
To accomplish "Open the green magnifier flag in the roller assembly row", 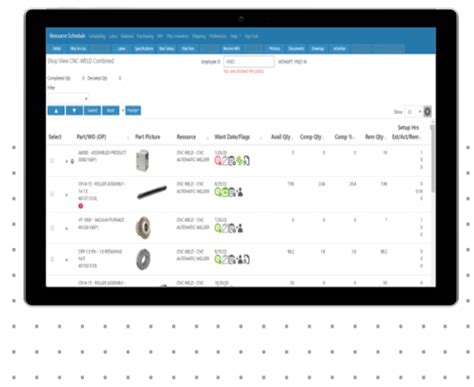I will [218, 192].
